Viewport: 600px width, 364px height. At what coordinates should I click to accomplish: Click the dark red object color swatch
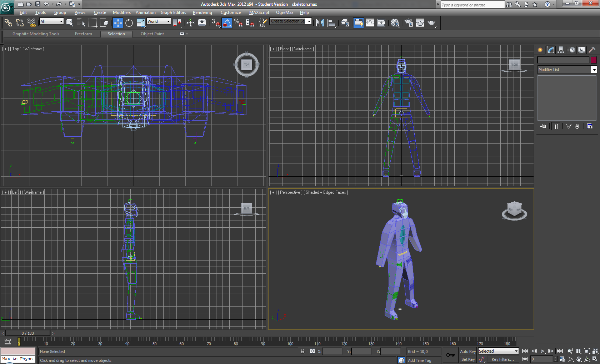point(594,60)
